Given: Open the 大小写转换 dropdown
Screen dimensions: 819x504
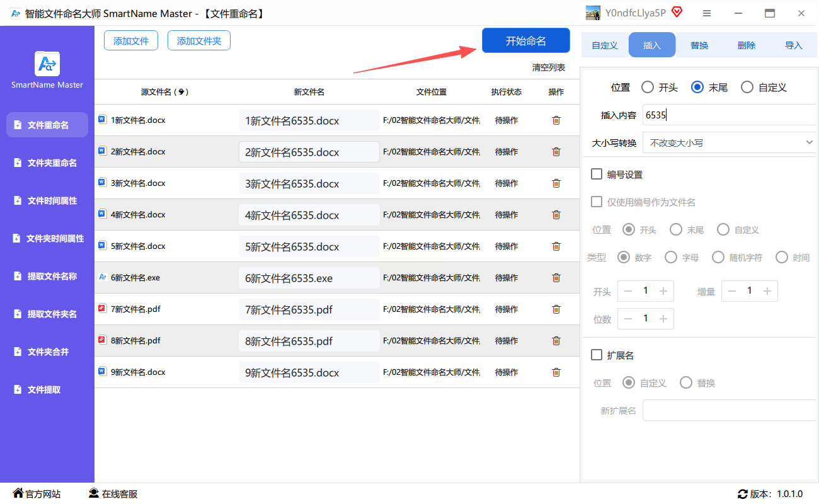Looking at the screenshot, I should 728,143.
